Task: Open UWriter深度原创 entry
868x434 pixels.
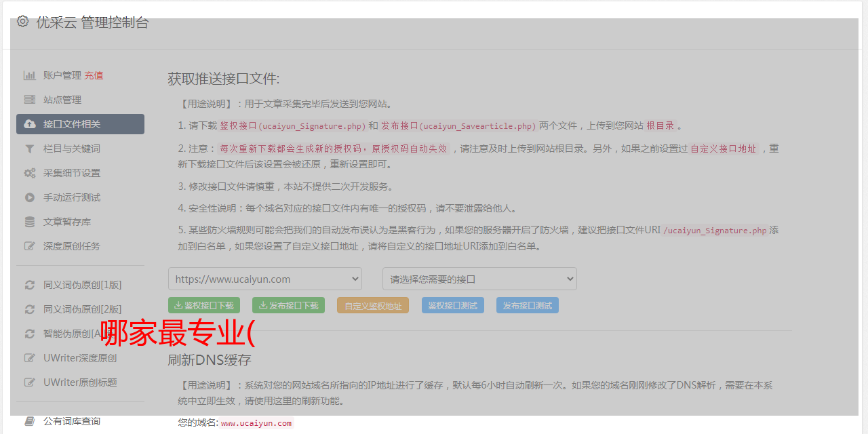Action: [x=80, y=358]
